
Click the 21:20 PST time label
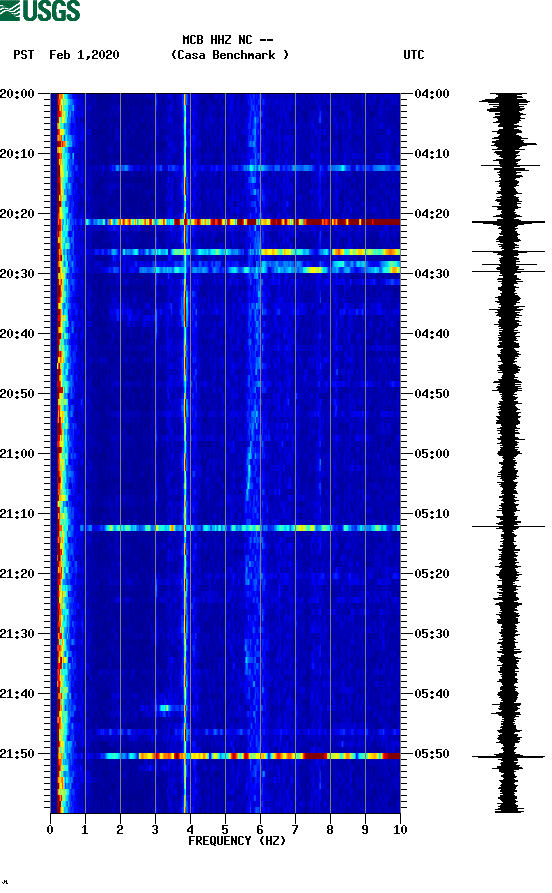(x=17, y=574)
